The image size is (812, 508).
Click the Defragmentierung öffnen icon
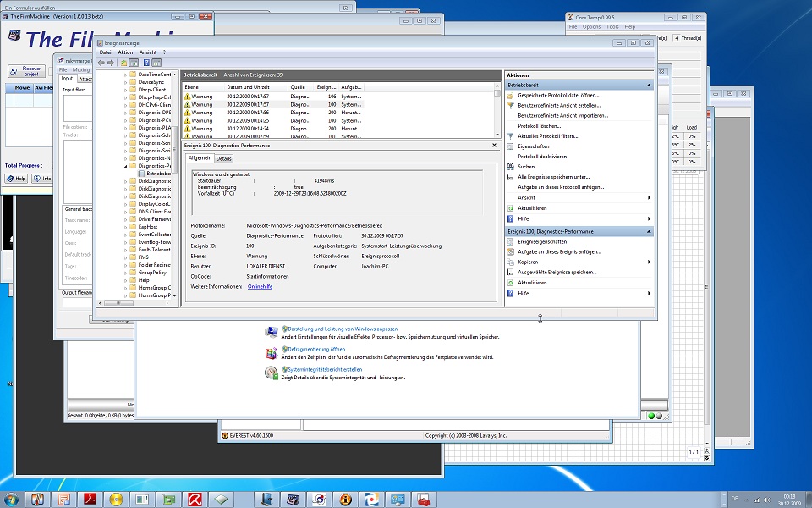click(272, 353)
